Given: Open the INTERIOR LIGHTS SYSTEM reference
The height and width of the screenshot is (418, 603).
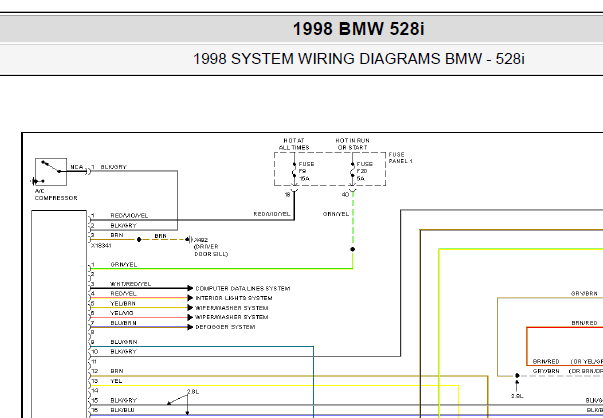Looking at the screenshot, I should click(x=234, y=298).
